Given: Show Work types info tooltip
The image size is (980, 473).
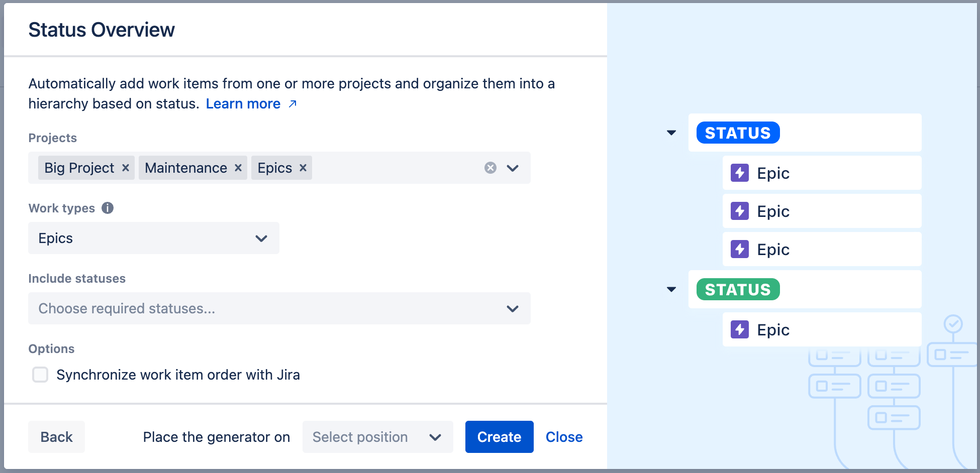Looking at the screenshot, I should click(108, 208).
